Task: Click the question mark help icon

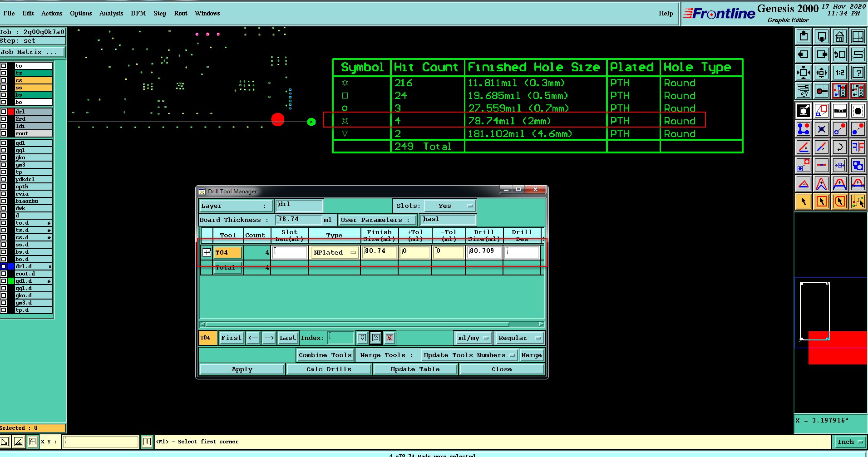Action: pyautogui.click(x=858, y=73)
